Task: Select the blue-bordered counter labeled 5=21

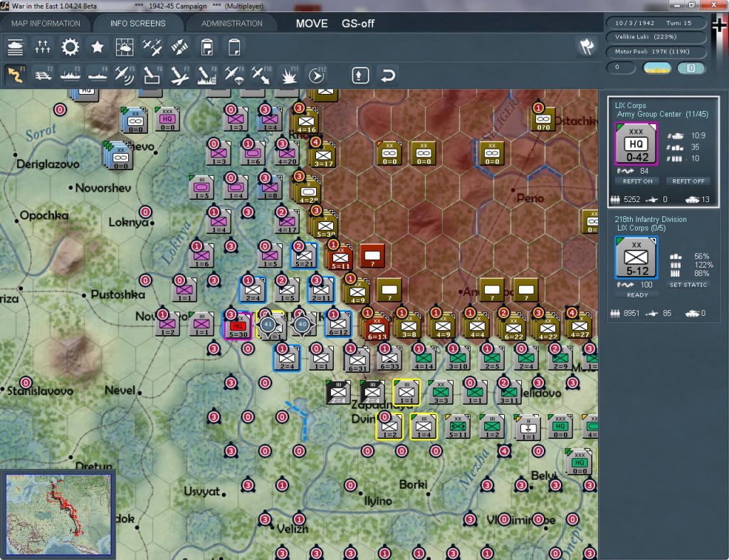Action: pos(304,256)
